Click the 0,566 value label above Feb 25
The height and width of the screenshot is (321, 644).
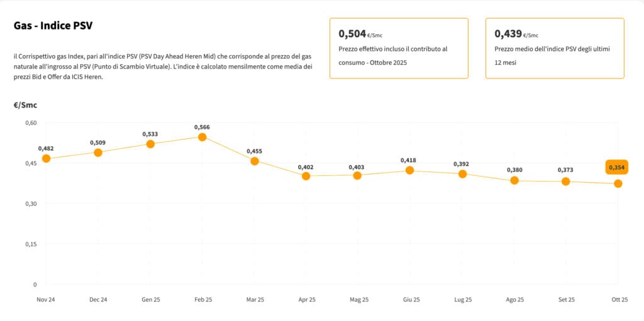coord(202,127)
